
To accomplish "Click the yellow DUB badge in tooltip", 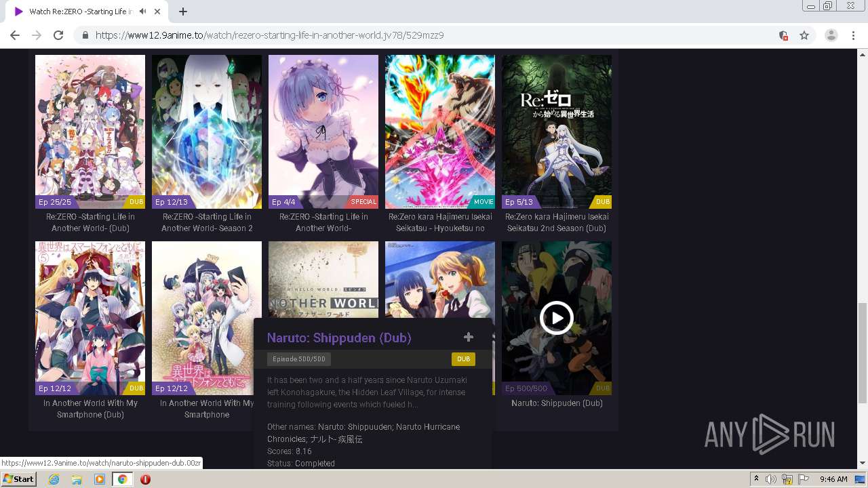I will pyautogui.click(x=463, y=359).
